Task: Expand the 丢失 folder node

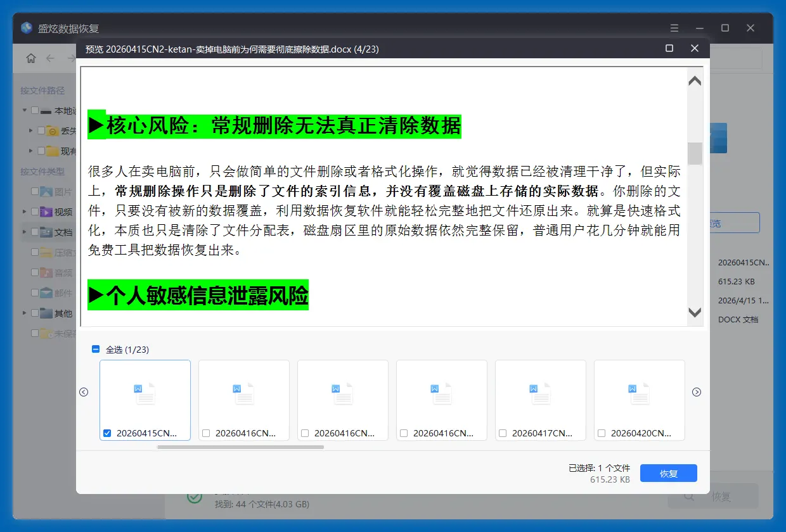Action: tap(31, 131)
